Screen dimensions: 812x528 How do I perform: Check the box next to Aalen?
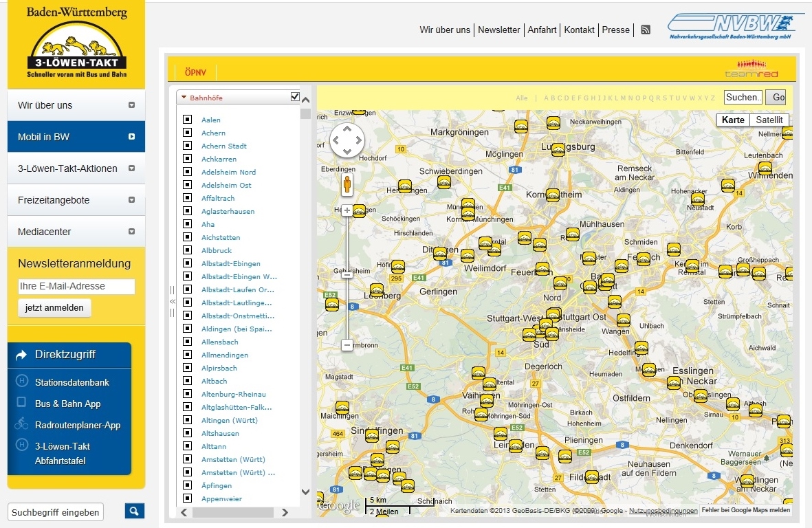pyautogui.click(x=187, y=120)
